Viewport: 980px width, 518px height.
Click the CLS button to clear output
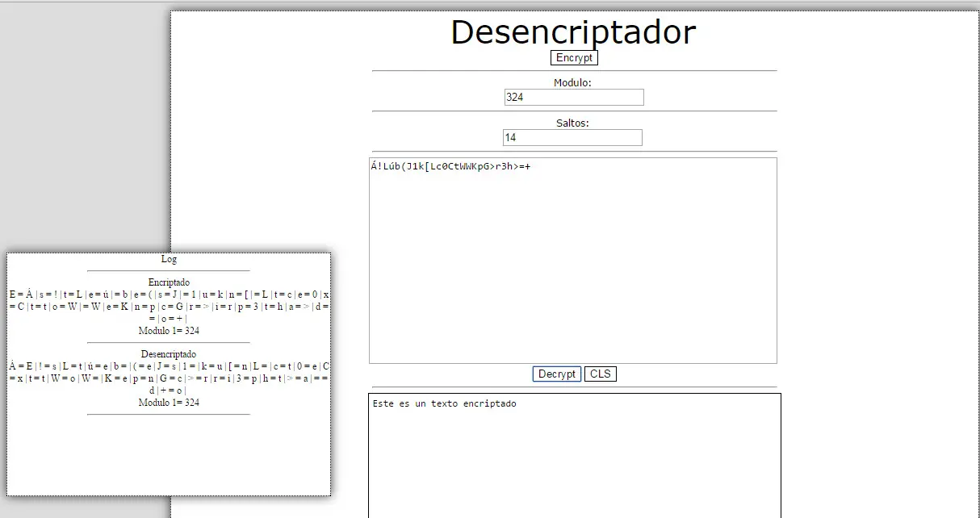pyautogui.click(x=601, y=374)
